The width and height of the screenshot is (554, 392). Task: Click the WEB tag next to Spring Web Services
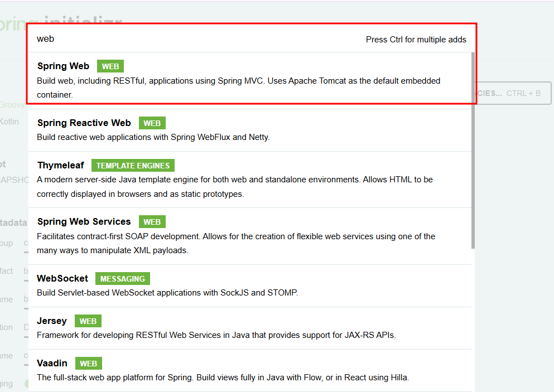pyautogui.click(x=152, y=222)
